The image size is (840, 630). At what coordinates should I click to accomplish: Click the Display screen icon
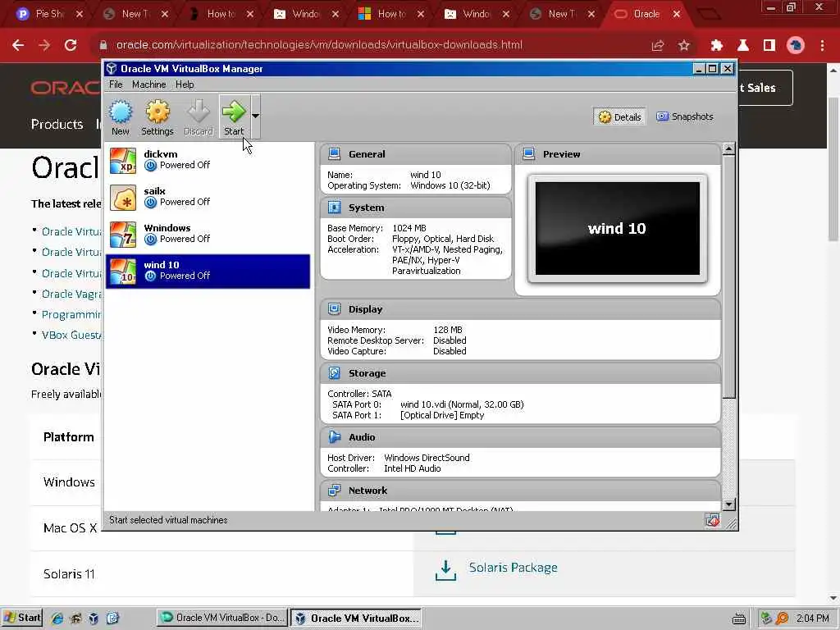(x=335, y=308)
